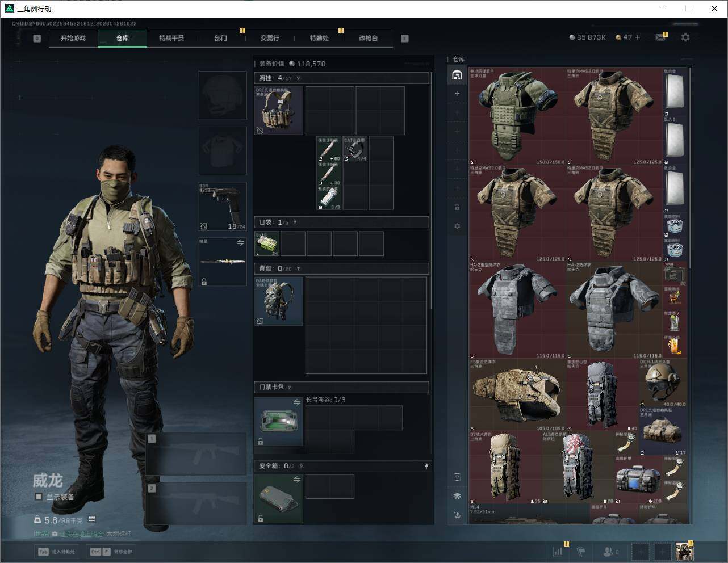Toggle the 显示装备 checkbox
The width and height of the screenshot is (728, 563).
point(39,497)
